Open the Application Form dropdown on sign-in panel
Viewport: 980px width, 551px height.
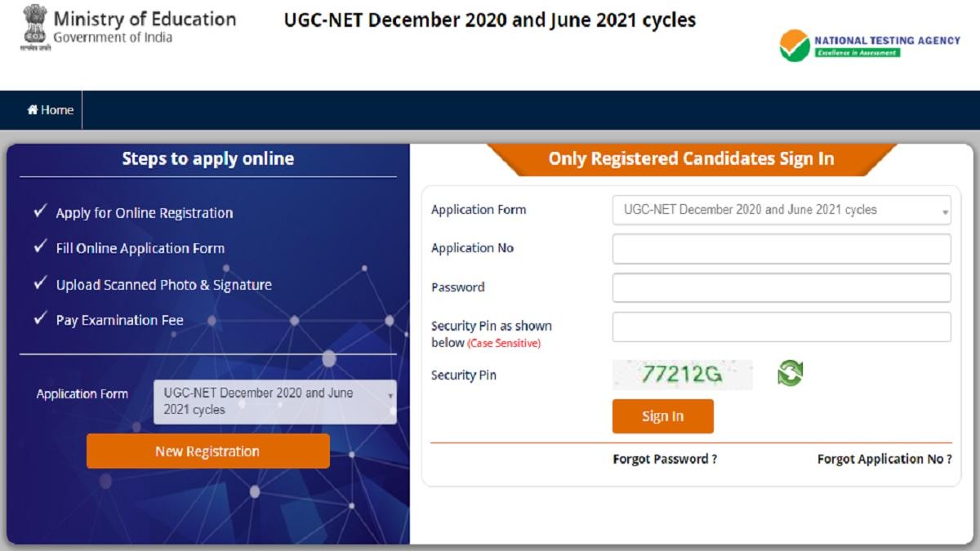click(x=781, y=210)
